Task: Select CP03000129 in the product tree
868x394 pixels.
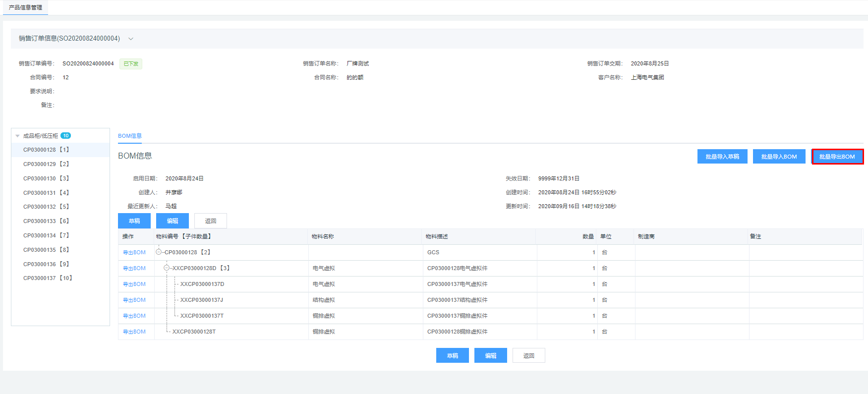Action: (x=46, y=164)
